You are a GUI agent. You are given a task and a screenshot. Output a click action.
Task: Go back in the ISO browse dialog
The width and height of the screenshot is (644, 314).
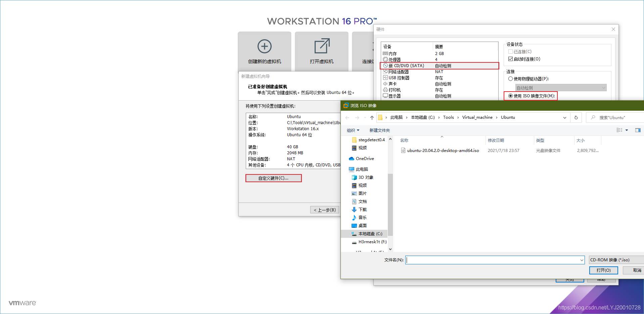click(348, 117)
